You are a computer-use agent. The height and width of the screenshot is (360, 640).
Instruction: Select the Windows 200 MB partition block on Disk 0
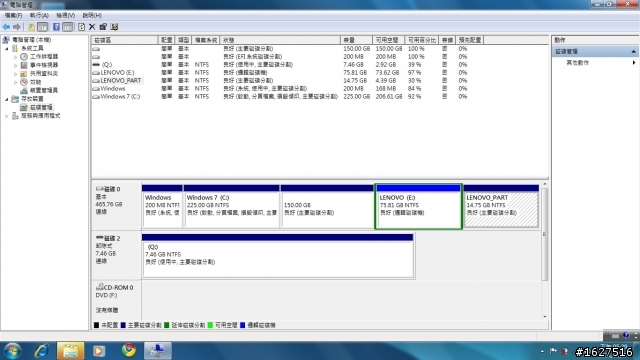click(x=162, y=206)
